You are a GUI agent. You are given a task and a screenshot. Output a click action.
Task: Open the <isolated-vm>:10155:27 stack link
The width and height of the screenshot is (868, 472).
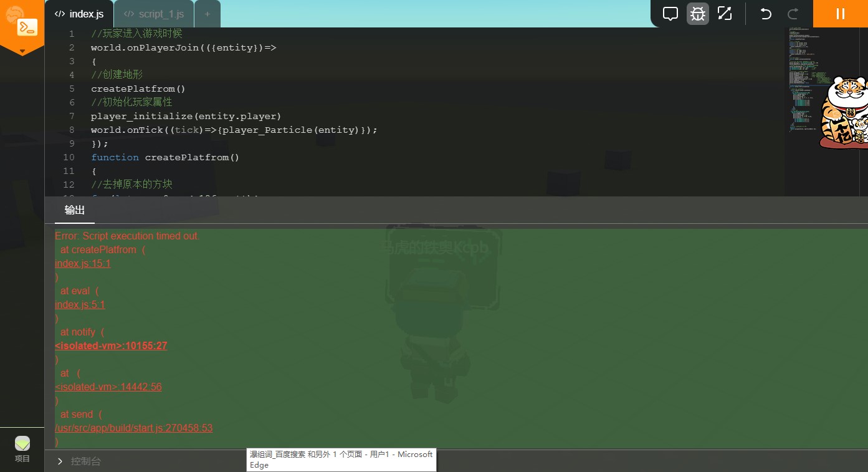tap(111, 346)
